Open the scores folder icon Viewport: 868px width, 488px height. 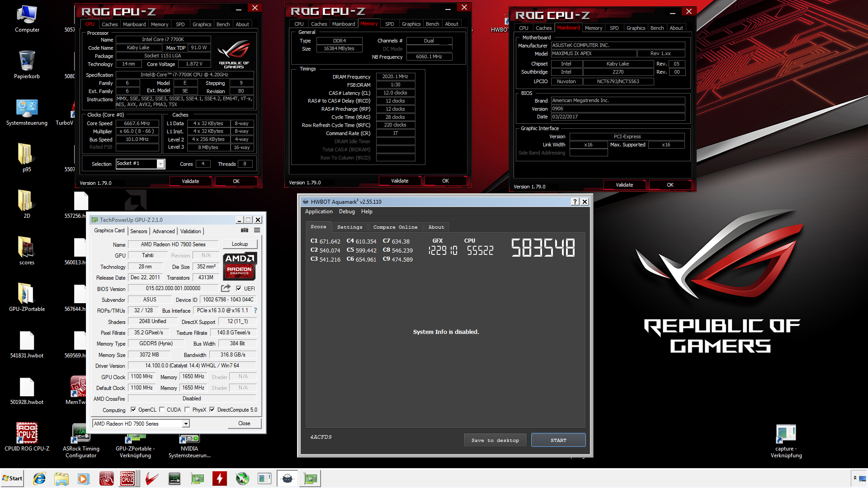[x=27, y=250]
